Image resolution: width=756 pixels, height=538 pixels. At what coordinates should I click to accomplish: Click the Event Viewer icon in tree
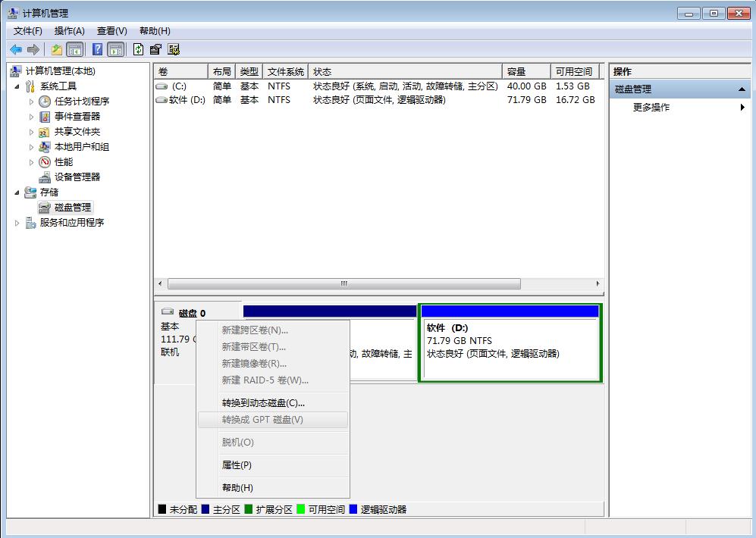45,117
